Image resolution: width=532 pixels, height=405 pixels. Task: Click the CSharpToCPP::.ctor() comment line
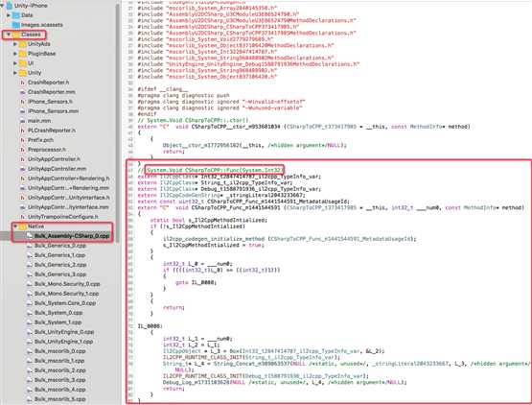click(193, 120)
